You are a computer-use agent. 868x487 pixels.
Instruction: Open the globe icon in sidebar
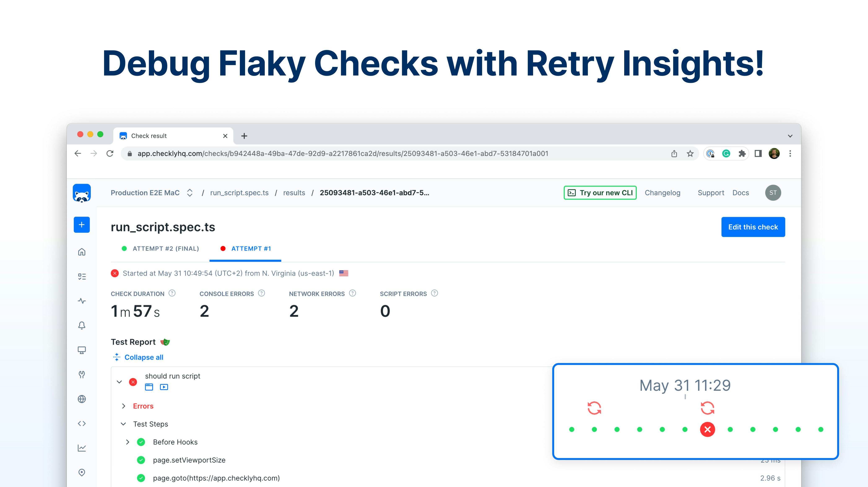point(82,399)
